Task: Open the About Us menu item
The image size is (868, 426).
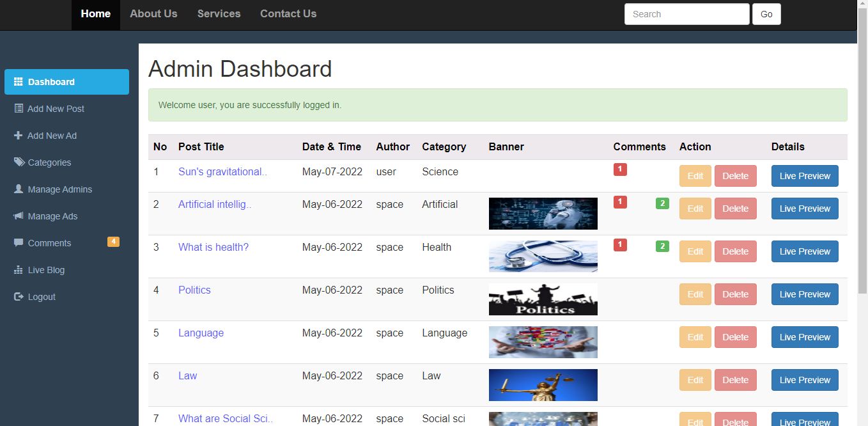Action: [x=153, y=14]
